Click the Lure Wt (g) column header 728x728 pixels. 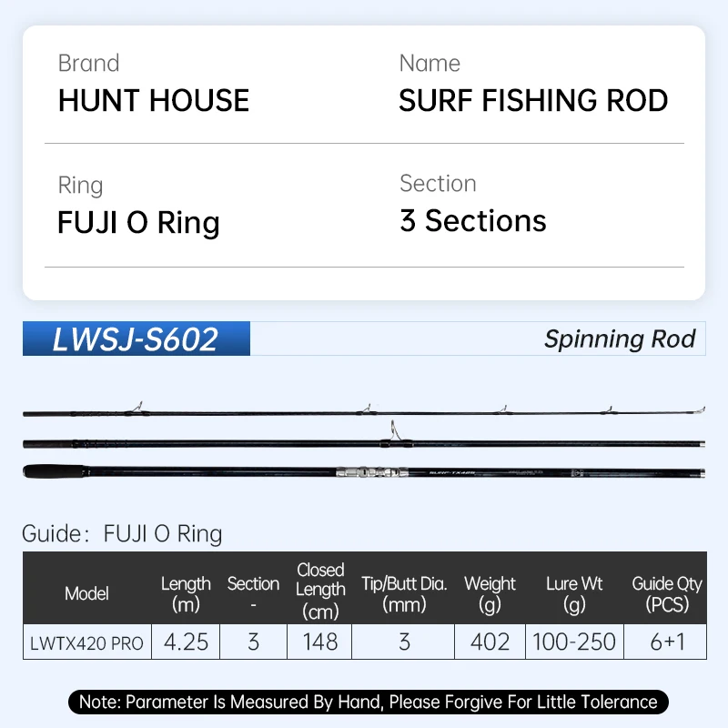click(574, 593)
